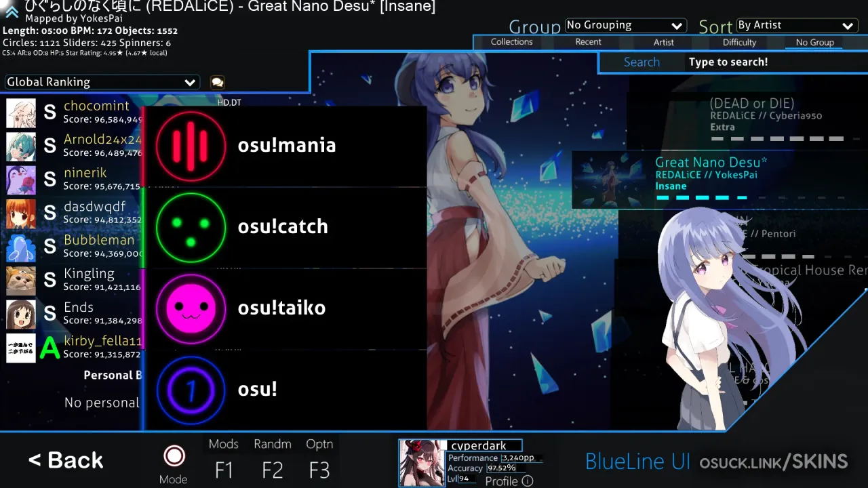The image size is (868, 488).
Task: Click the cyperdark profile avatar
Action: click(x=422, y=463)
